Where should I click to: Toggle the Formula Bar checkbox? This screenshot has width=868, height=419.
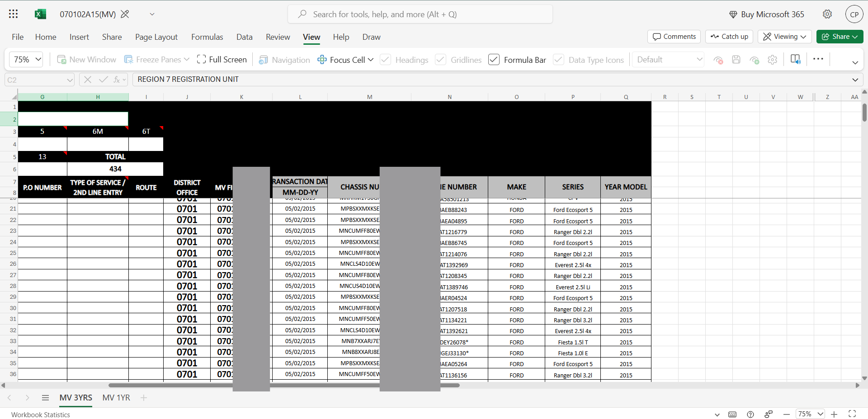pos(494,60)
